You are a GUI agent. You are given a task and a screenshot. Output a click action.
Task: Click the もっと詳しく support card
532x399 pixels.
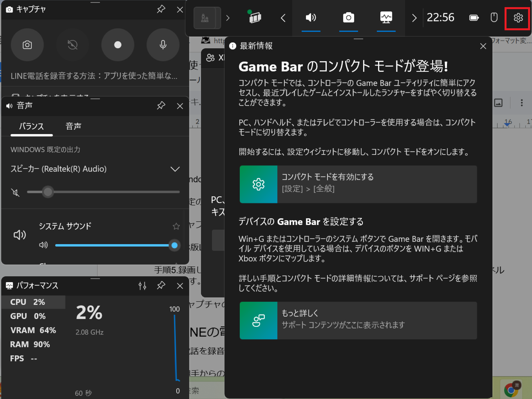click(x=358, y=321)
